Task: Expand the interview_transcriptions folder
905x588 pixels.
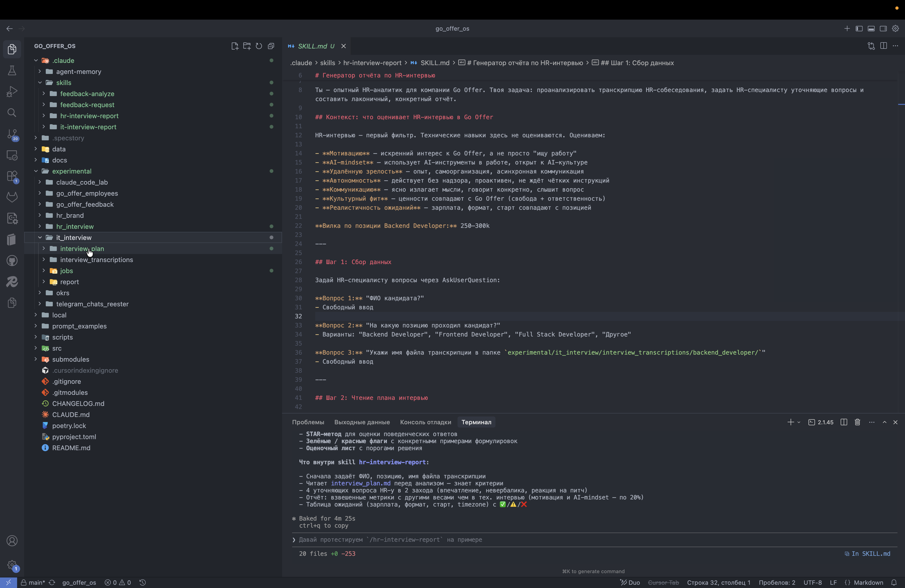Action: point(96,260)
